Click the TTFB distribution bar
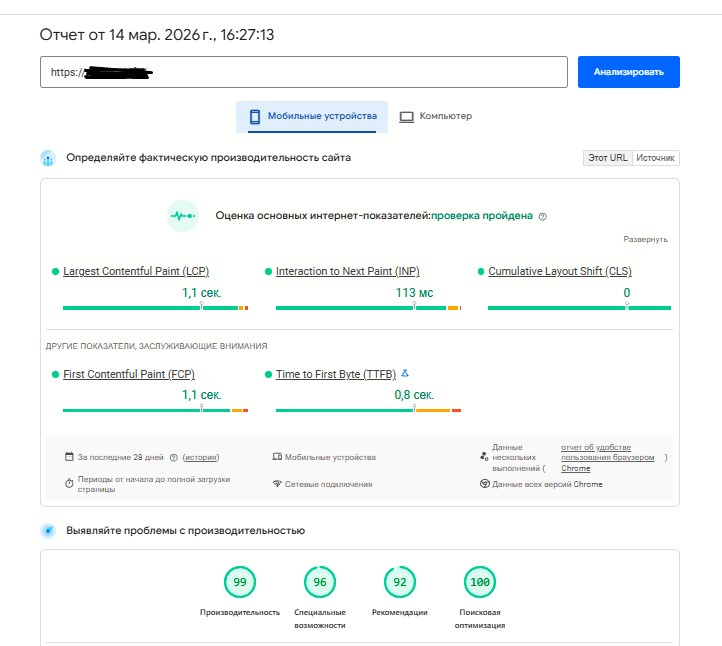Image resolution: width=722 pixels, height=646 pixels. click(x=368, y=410)
